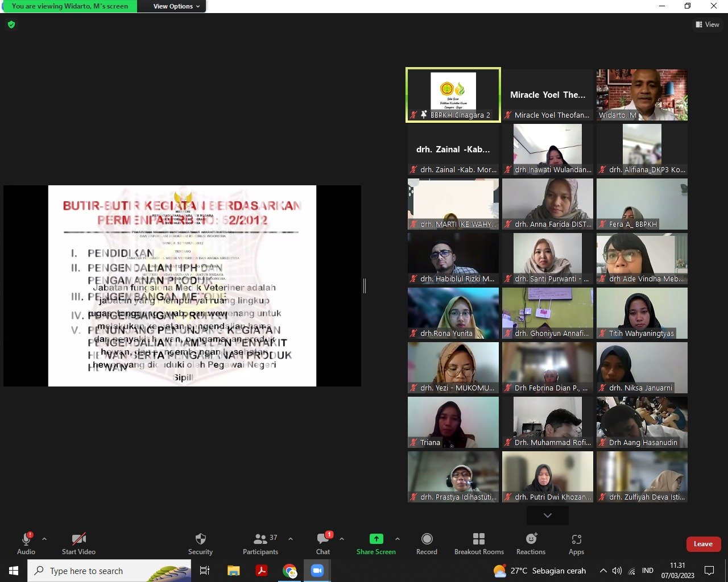Click the Windows taskbar search box
Viewport: 728px width, 582px height.
click(x=109, y=571)
